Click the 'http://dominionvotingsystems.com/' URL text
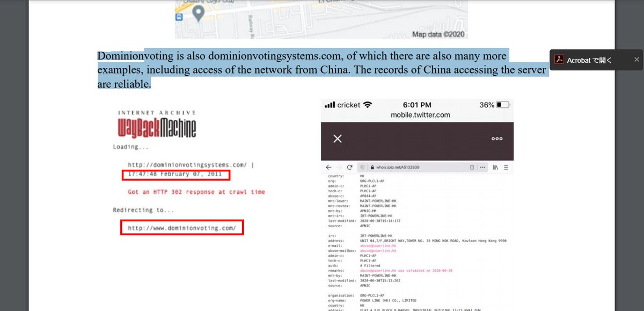 pyautogui.click(x=188, y=164)
